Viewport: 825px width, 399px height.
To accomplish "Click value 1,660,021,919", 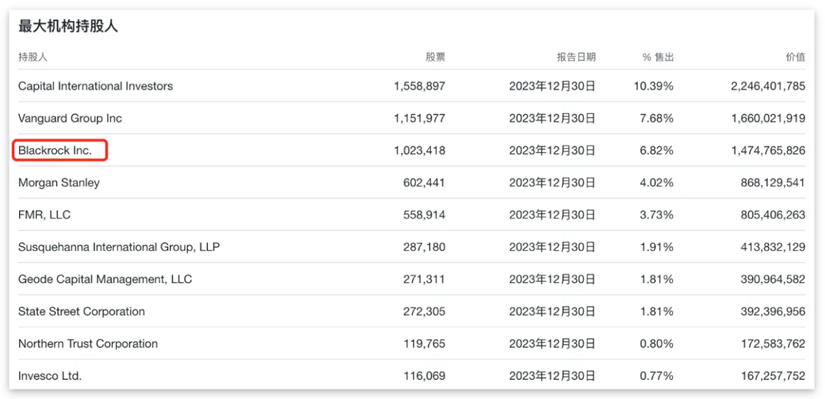I will click(x=769, y=118).
